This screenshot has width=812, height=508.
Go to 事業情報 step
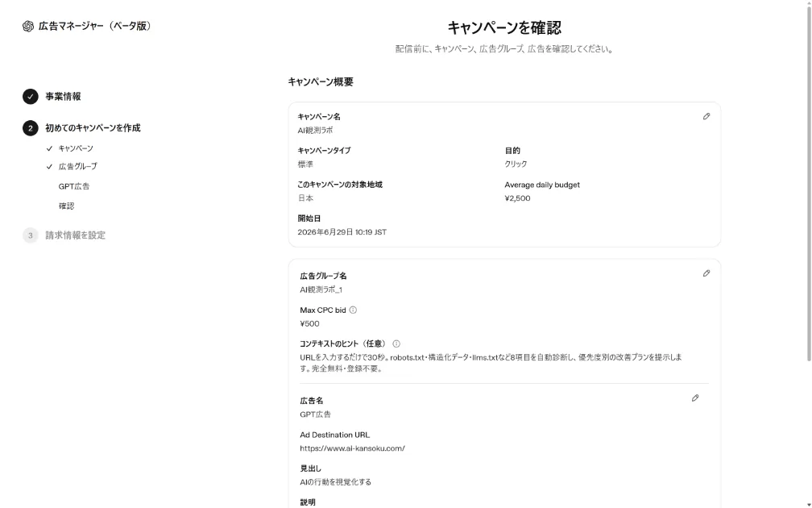[x=63, y=97]
